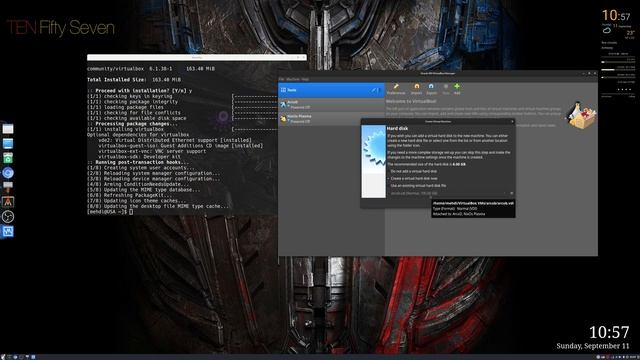Open the red 'A' dock icon
Image resolution: width=640 pixels, height=360 pixels.
8,202
